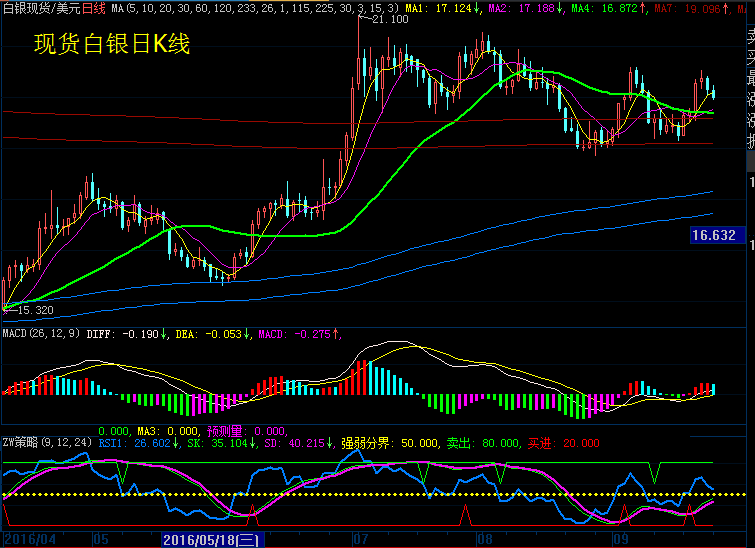Open the 日线 period selector
755x548 pixels.
pyautogui.click(x=93, y=8)
